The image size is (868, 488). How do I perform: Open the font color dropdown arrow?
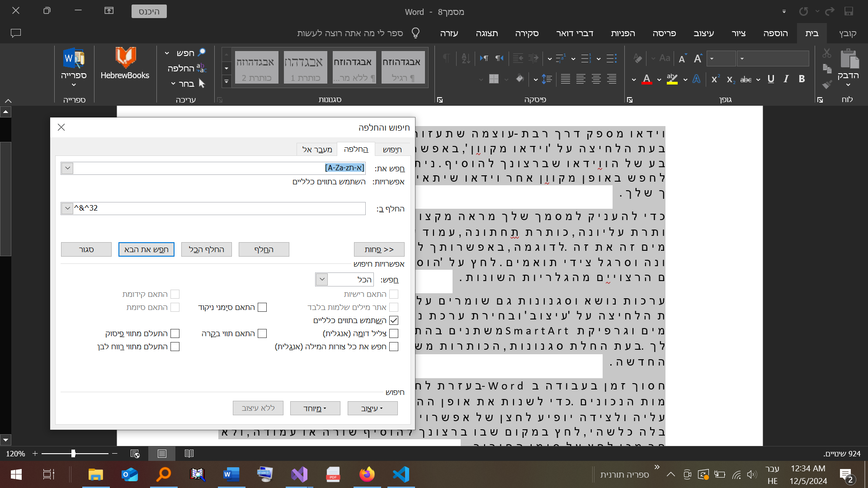[x=634, y=80]
